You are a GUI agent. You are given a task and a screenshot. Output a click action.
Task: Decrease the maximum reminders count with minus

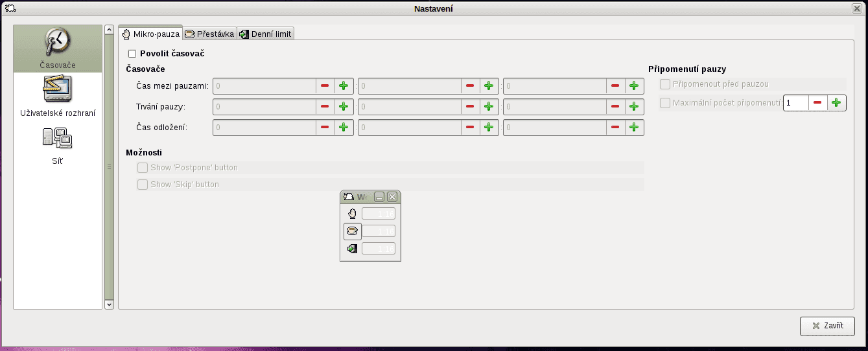coord(817,102)
